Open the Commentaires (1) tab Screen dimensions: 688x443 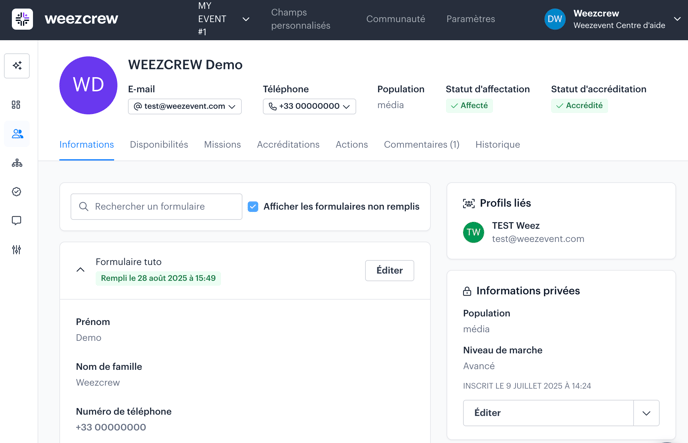point(422,144)
